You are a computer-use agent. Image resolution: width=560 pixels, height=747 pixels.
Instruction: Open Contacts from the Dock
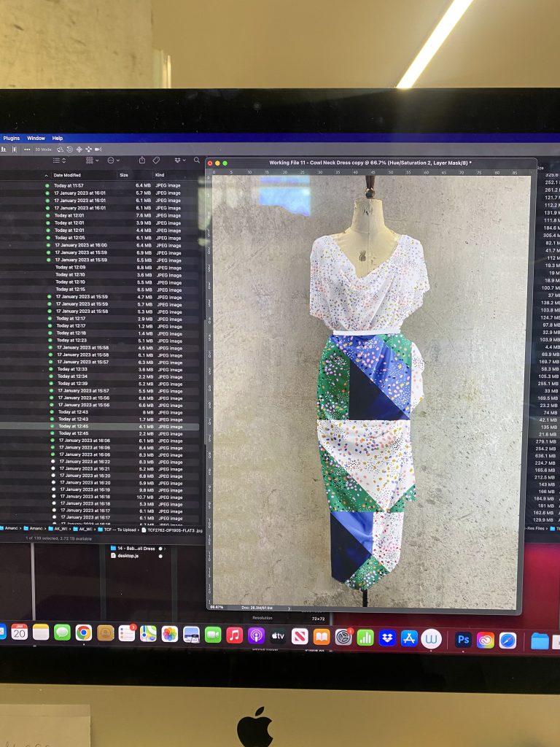coord(105,632)
